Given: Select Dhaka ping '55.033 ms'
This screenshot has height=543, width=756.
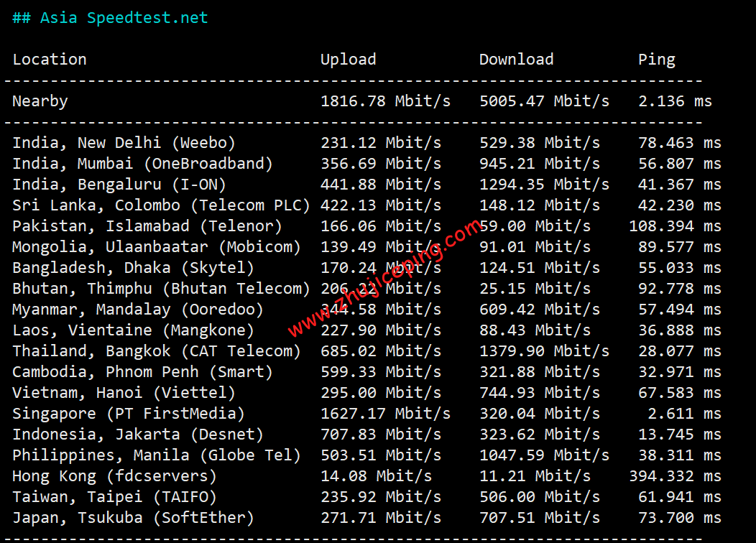Looking at the screenshot, I should 680,268.
